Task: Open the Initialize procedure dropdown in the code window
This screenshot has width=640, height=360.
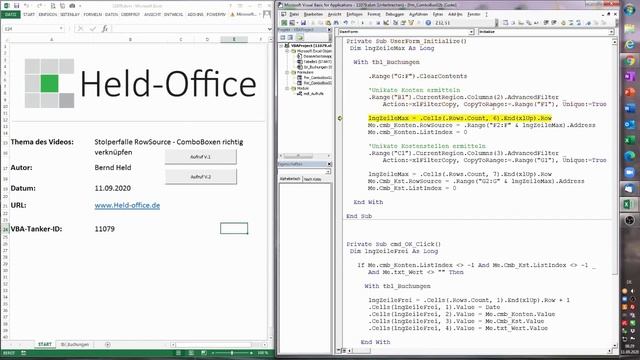Action: point(611,32)
